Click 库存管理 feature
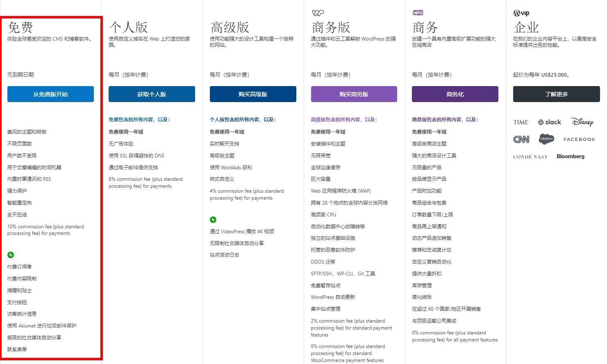 point(422,286)
